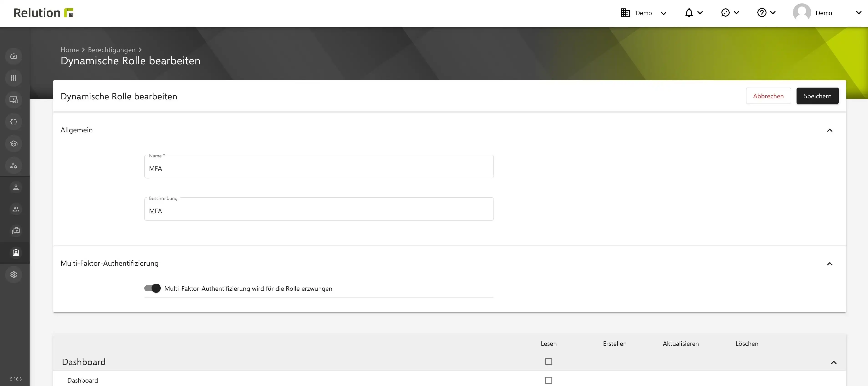The height and width of the screenshot is (386, 868).
Task: Expand the chat menu dropdown chevron
Action: [737, 13]
